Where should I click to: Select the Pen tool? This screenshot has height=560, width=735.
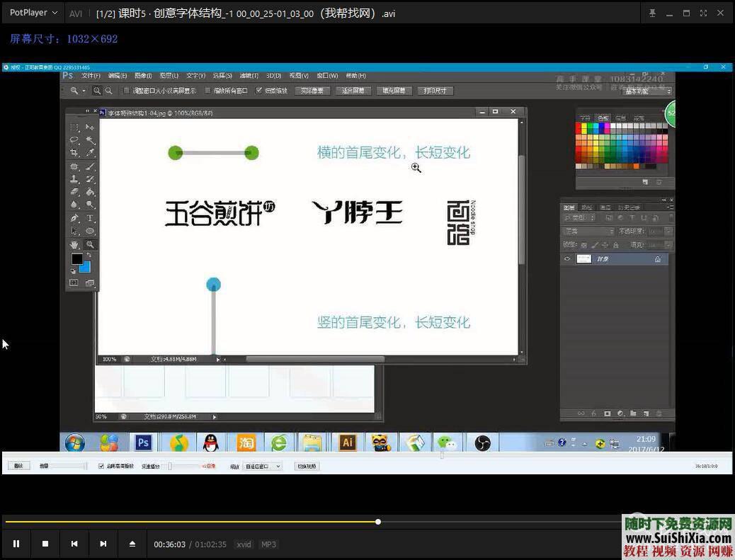pos(74,218)
